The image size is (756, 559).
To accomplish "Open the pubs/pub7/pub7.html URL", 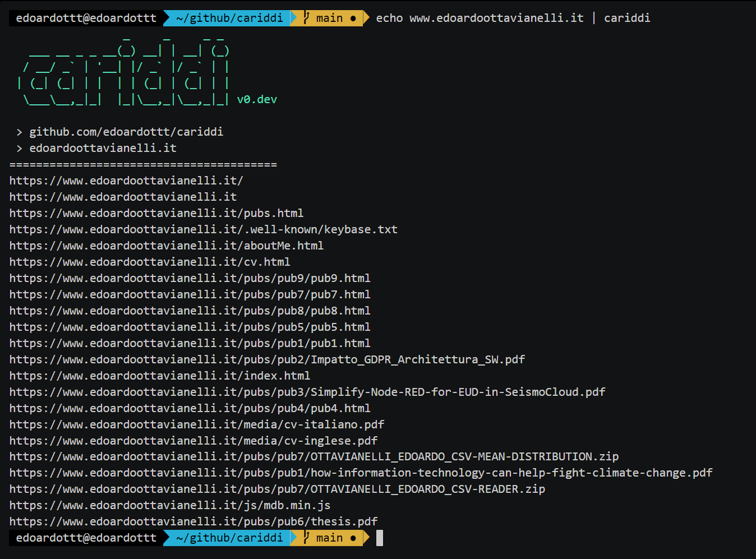I will point(190,295).
